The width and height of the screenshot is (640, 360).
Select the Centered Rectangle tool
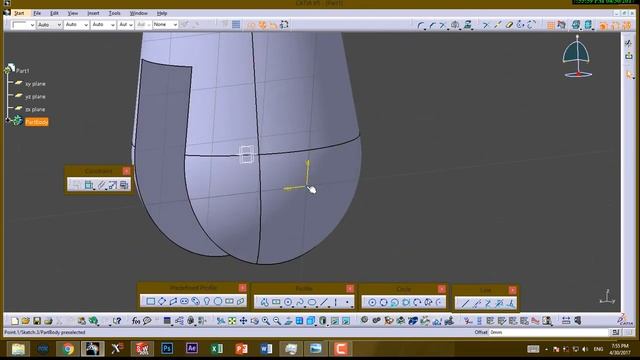229,302
